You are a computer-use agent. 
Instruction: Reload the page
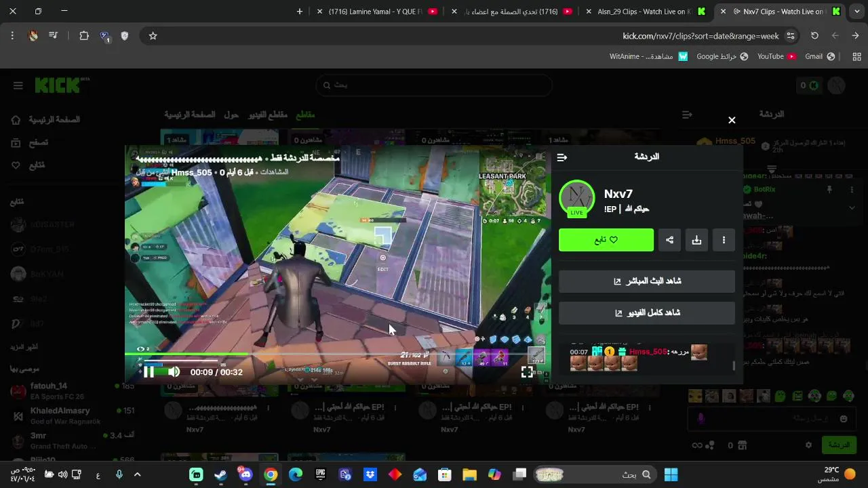click(814, 36)
